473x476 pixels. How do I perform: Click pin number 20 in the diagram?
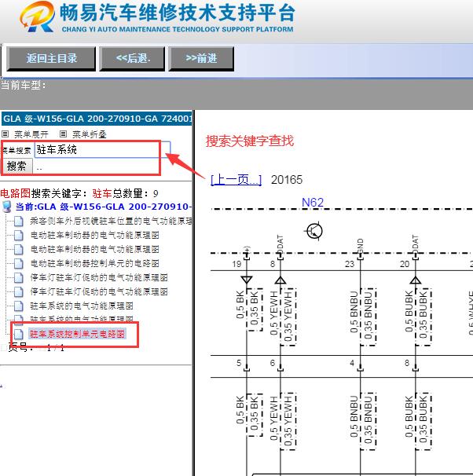pyautogui.click(x=405, y=264)
